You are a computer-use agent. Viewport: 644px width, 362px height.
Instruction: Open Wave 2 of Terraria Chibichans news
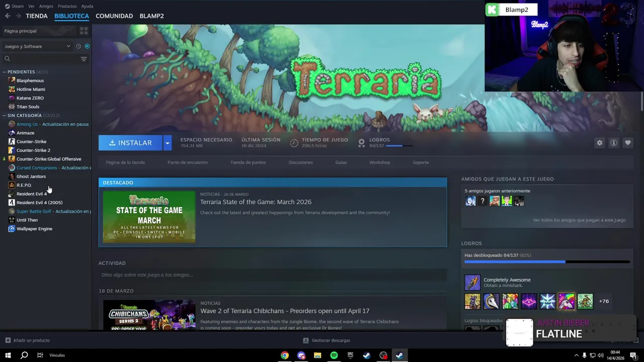click(x=285, y=311)
